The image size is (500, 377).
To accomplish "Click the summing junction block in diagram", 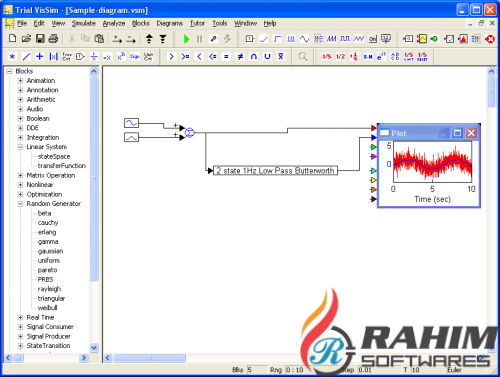I will click(x=189, y=133).
